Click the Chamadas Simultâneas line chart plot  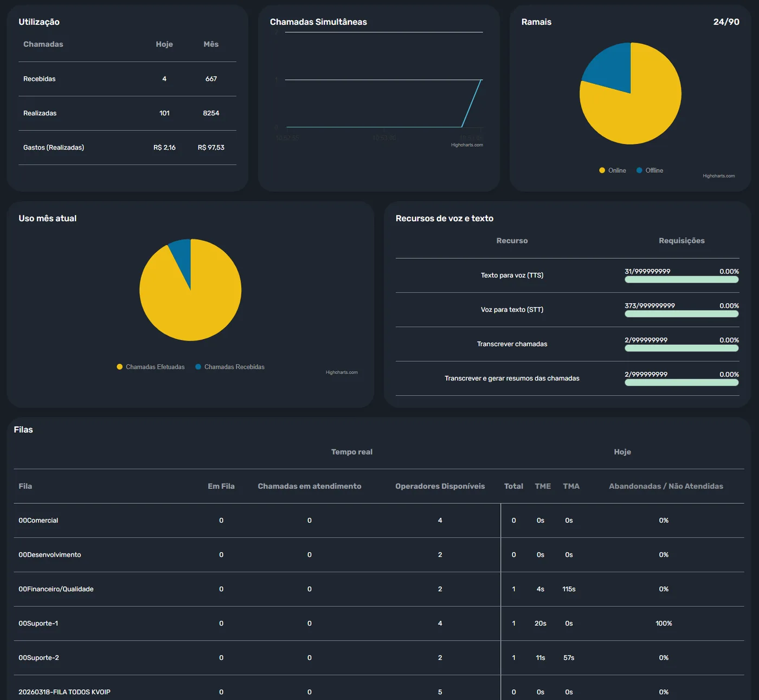click(x=384, y=80)
